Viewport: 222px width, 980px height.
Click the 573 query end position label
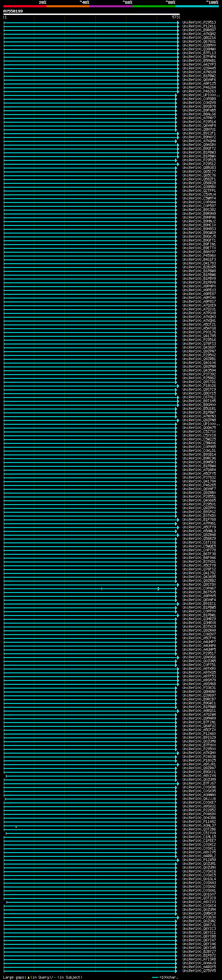[x=175, y=17]
